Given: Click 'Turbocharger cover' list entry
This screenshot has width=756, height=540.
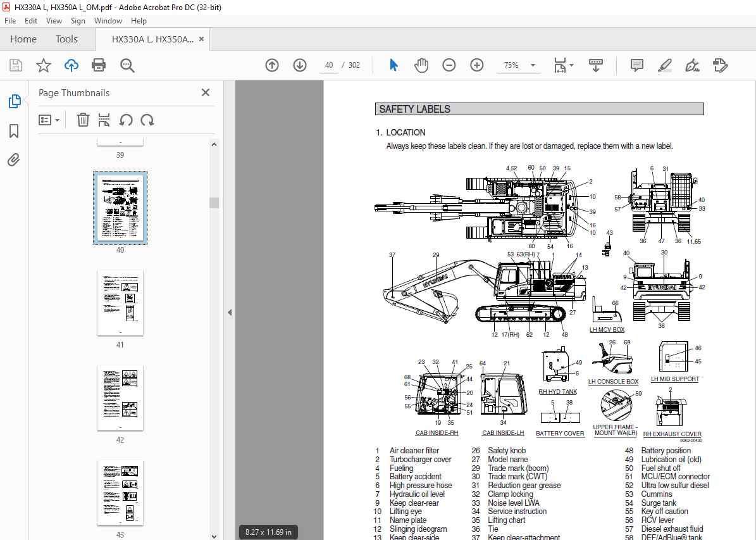Looking at the screenshot, I should point(421,460).
